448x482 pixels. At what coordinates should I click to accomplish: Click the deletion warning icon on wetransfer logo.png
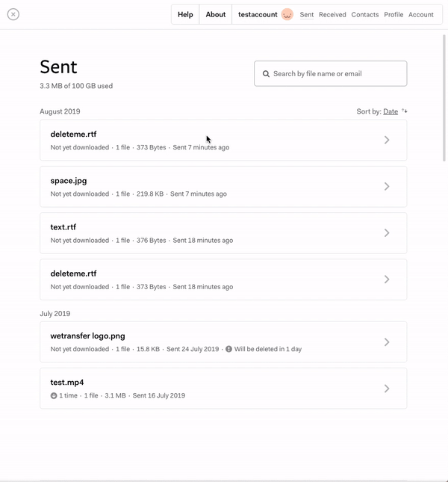(228, 349)
